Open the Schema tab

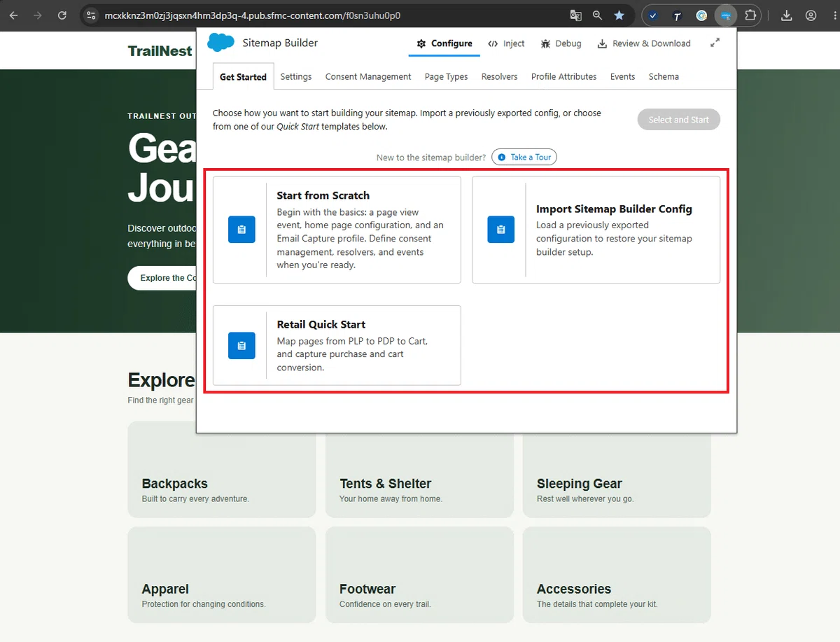pos(664,76)
